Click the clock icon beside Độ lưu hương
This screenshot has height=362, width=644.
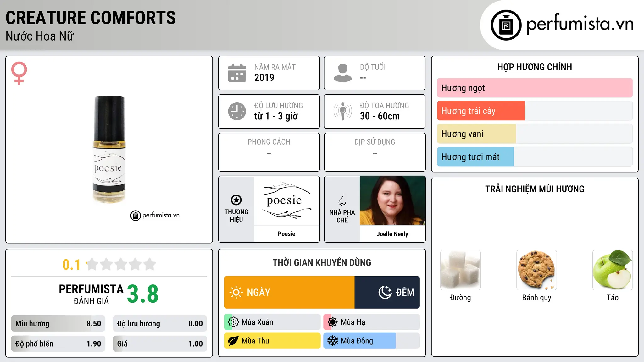pos(237,111)
